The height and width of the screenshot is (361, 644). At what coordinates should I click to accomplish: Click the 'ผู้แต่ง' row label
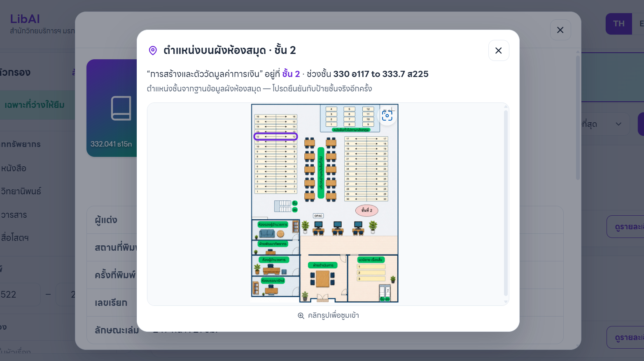point(106,220)
